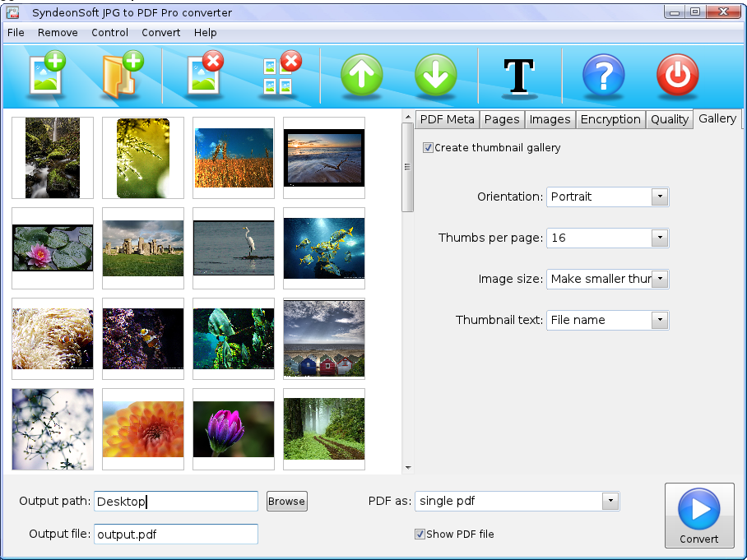Add a single image to the list
747x560 pixels.
(45, 76)
